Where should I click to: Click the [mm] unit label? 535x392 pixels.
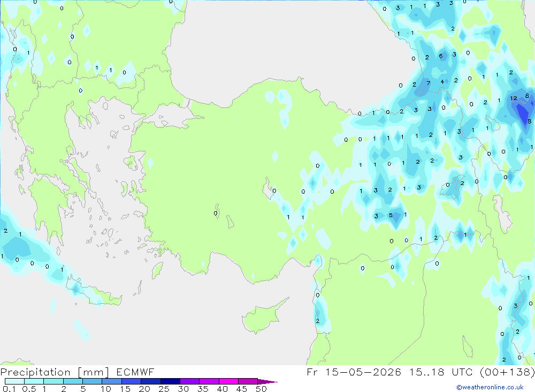(x=94, y=372)
